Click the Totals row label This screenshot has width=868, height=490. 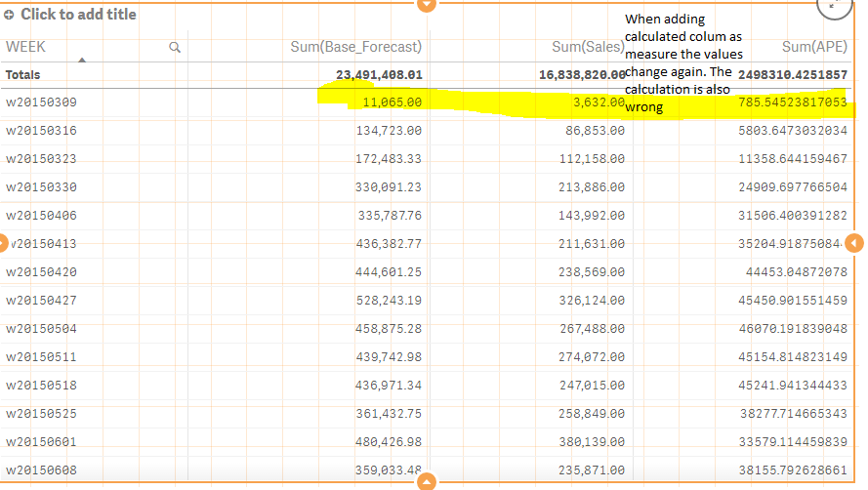coord(23,74)
